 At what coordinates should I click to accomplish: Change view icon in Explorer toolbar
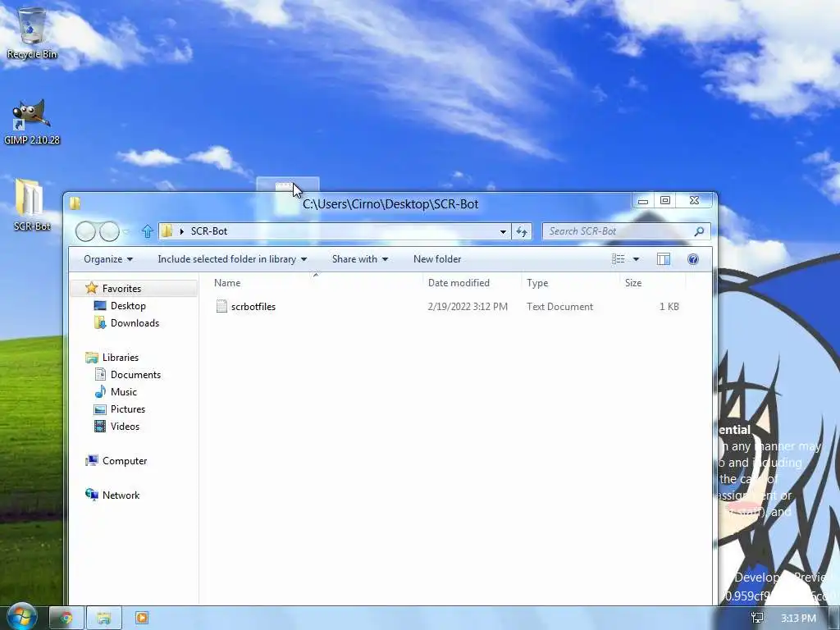click(x=619, y=259)
